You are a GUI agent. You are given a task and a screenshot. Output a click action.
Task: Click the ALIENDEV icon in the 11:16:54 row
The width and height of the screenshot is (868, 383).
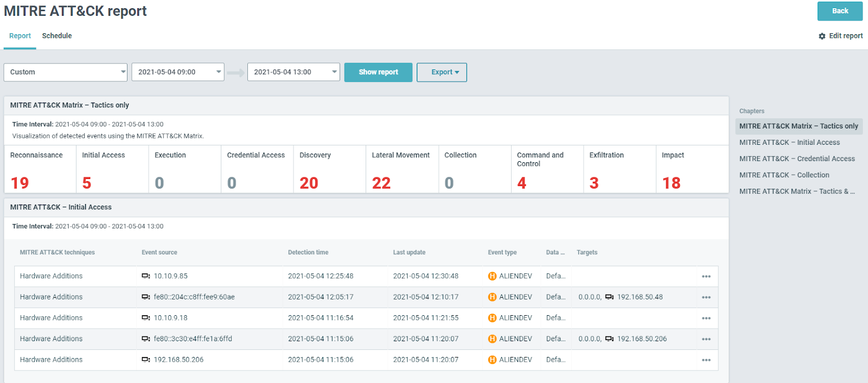pyautogui.click(x=492, y=318)
